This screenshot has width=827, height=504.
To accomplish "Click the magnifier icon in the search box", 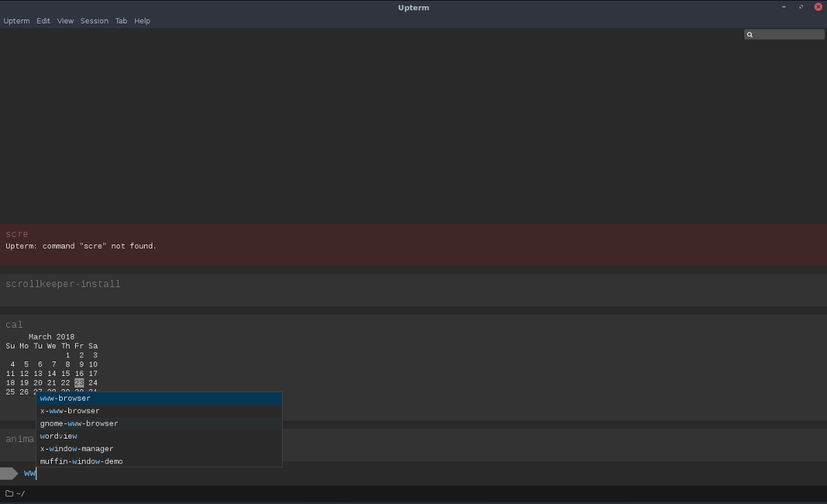I will point(751,34).
